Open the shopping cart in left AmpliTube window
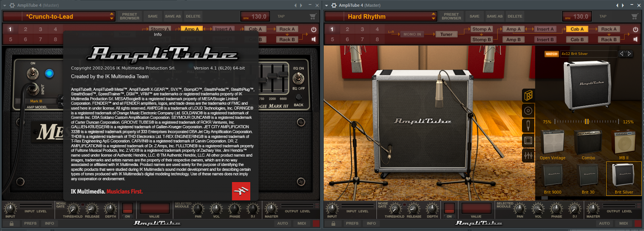Screen dimensions: 644x231 pos(313,16)
